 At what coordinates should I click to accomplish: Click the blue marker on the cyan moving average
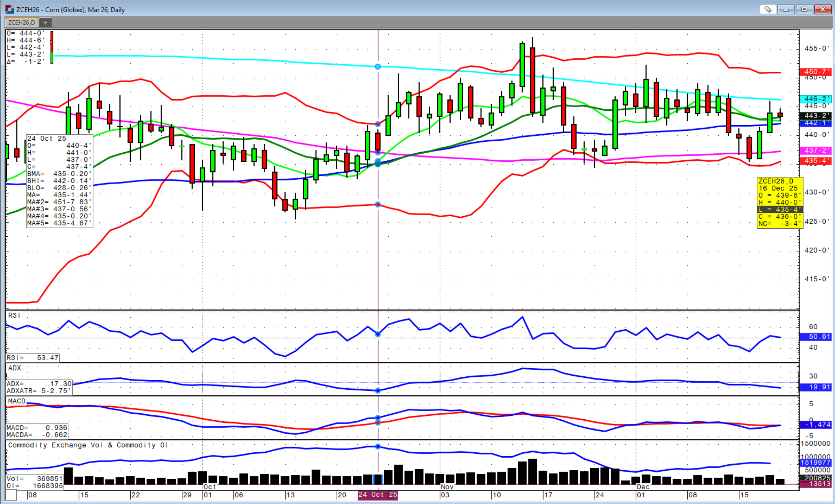378,67
